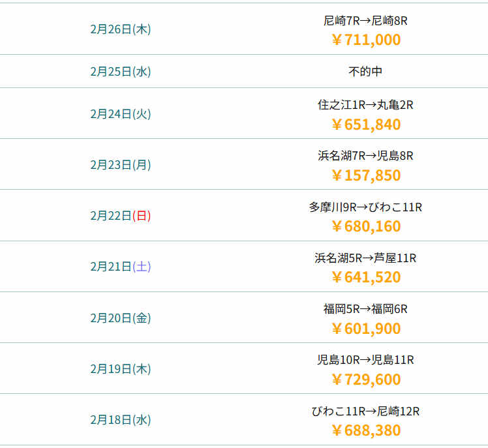The image size is (488, 448).
Task: Click the ¥711,000 payout amount
Action: (365, 40)
